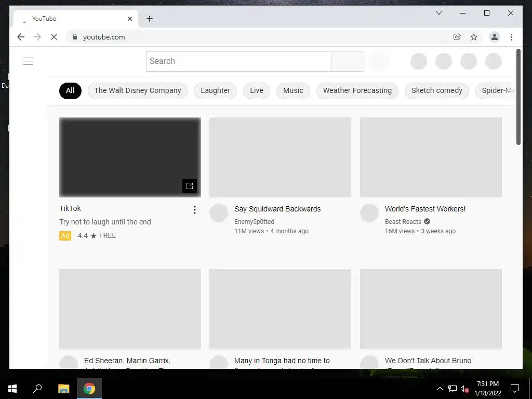Open the network status tray icon
The width and height of the screenshot is (532, 399).
[453, 389]
